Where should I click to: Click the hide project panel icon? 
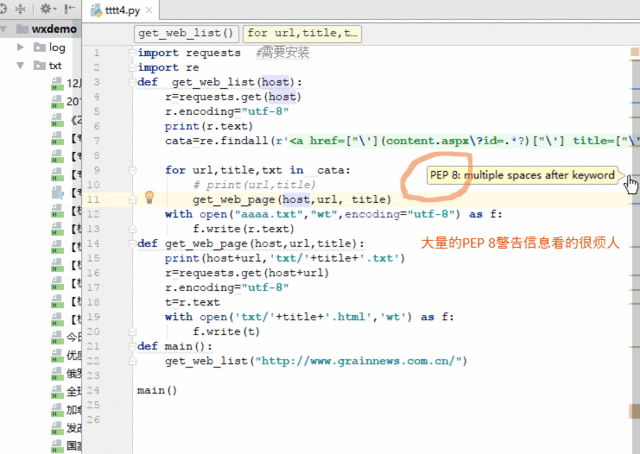(x=70, y=9)
